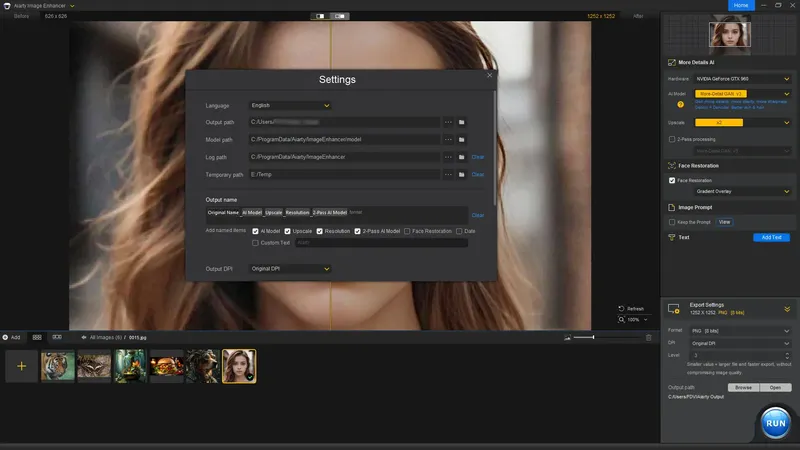Check the Date named item checkbox
Viewport: 800px width, 450px height.
point(459,231)
